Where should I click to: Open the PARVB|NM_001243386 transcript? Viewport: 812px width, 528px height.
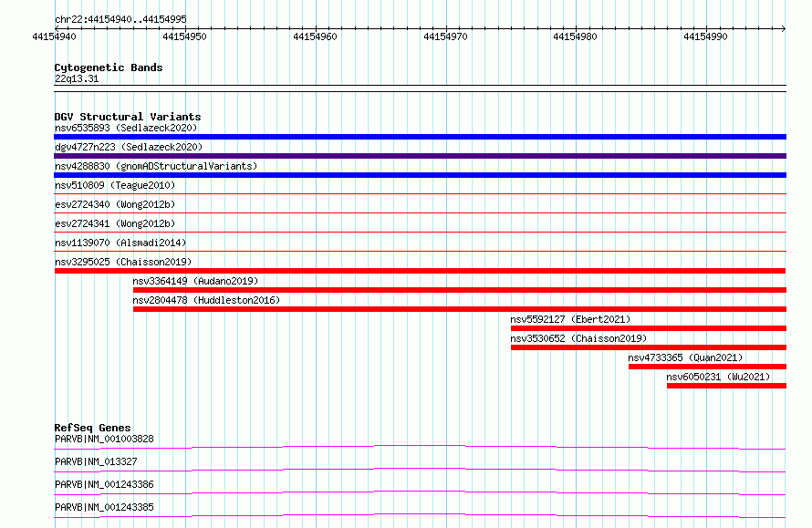[104, 484]
